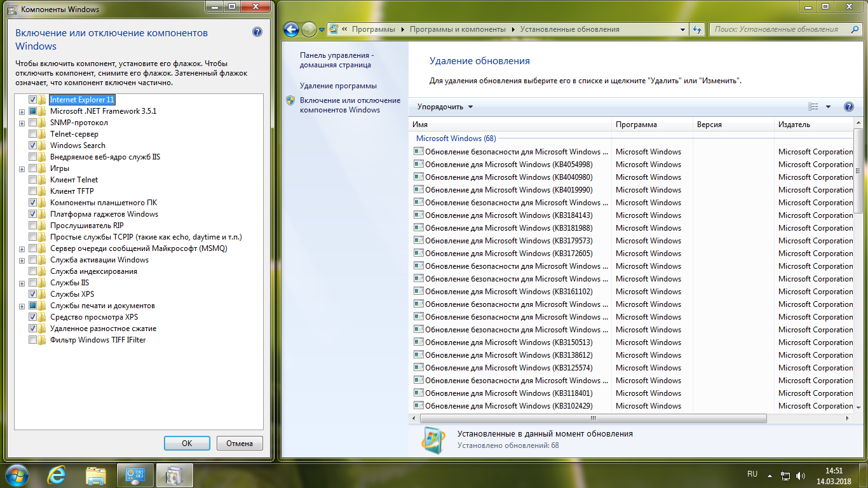Switch to the Control Panel taskbar button

pyautogui.click(x=135, y=475)
